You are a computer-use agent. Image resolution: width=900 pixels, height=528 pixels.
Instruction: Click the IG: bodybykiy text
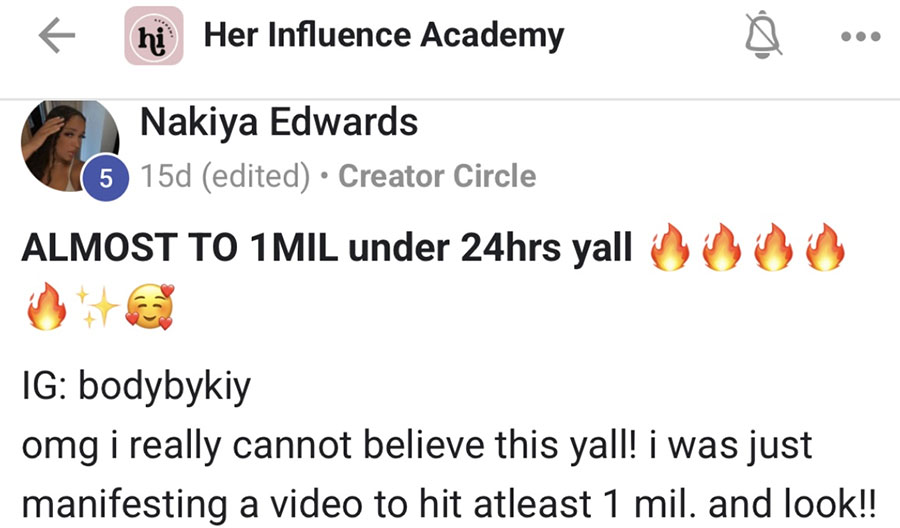click(x=137, y=386)
